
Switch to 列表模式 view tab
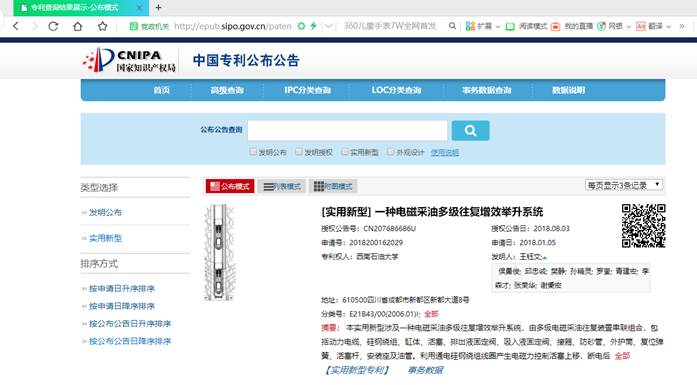(x=282, y=186)
